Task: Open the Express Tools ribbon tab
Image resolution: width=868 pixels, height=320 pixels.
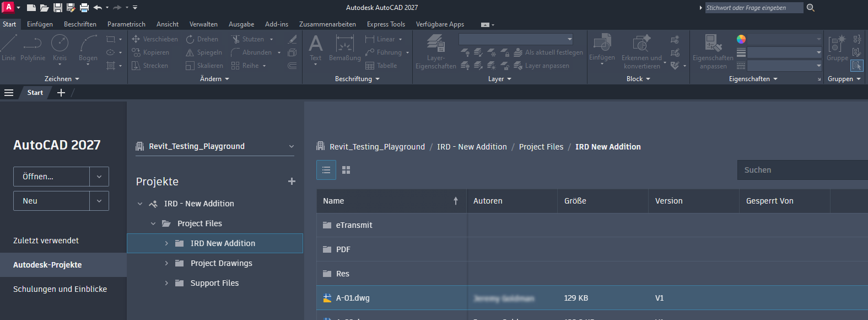Action: pyautogui.click(x=386, y=24)
